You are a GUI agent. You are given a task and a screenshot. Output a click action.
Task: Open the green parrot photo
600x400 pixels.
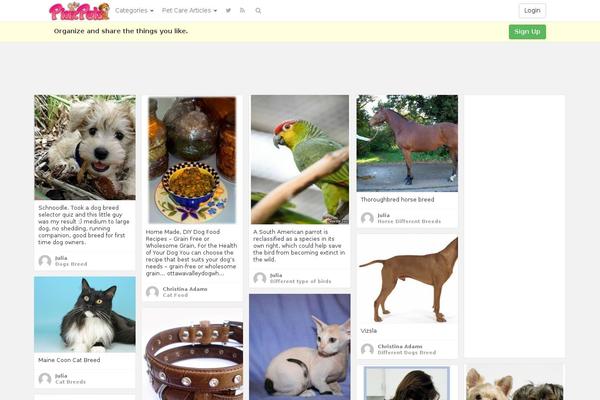[x=300, y=159]
